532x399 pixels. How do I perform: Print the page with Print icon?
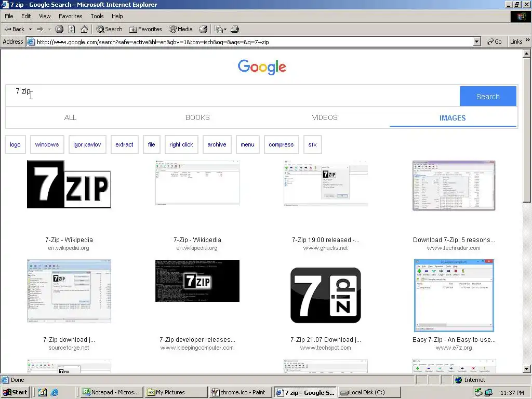click(x=235, y=29)
